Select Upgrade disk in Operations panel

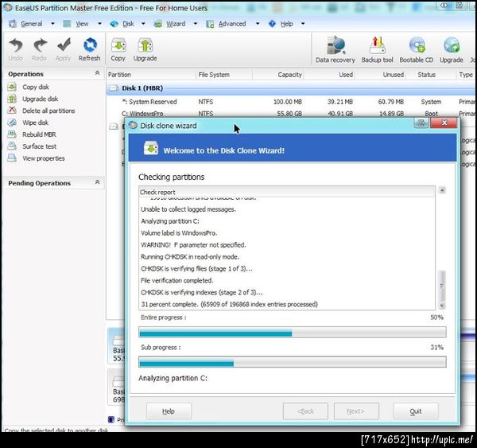(x=41, y=99)
